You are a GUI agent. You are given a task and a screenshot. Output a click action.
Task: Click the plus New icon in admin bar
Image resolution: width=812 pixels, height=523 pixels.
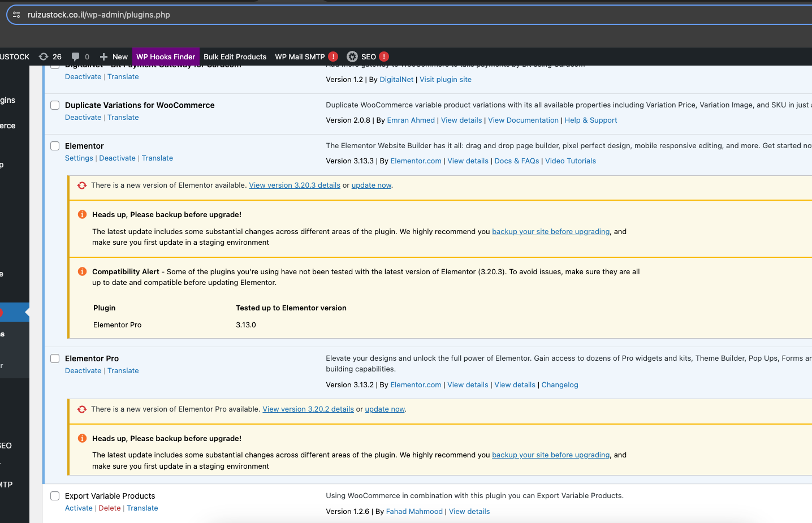[x=103, y=57]
